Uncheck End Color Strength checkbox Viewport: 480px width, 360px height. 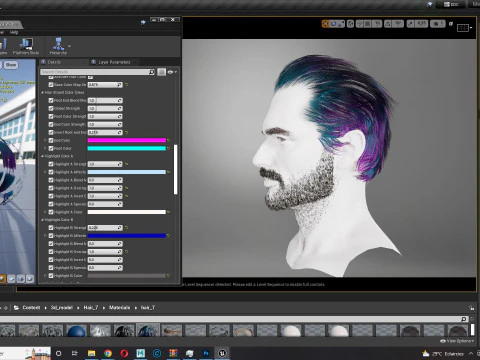51,124
